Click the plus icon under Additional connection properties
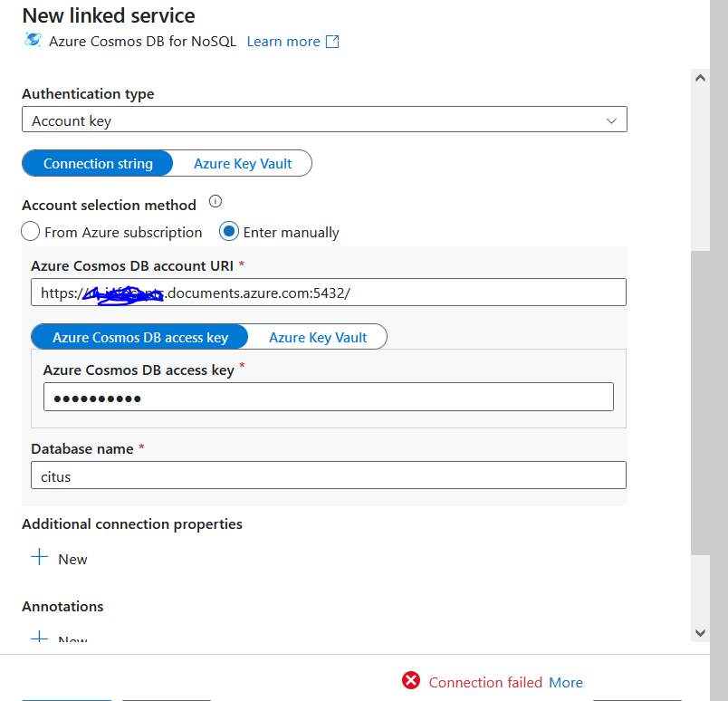 pos(39,558)
